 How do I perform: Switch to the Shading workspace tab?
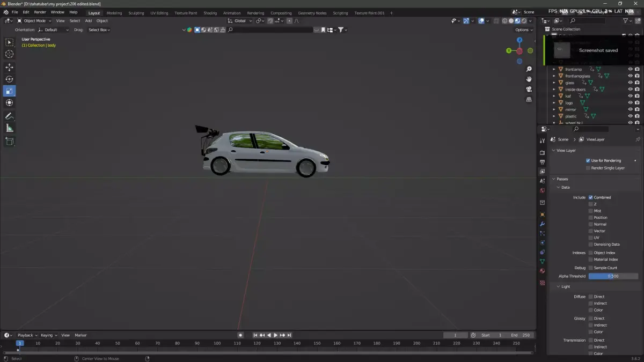(x=210, y=13)
